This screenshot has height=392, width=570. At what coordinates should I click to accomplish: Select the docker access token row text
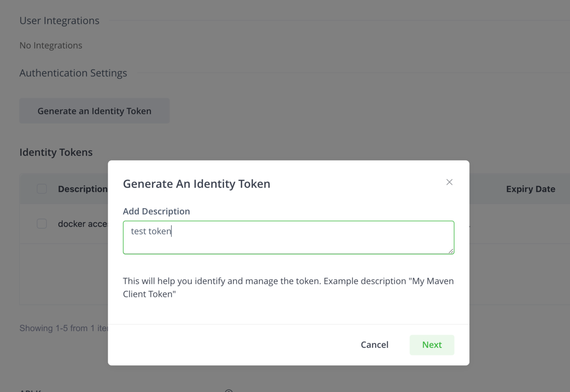tap(83, 224)
